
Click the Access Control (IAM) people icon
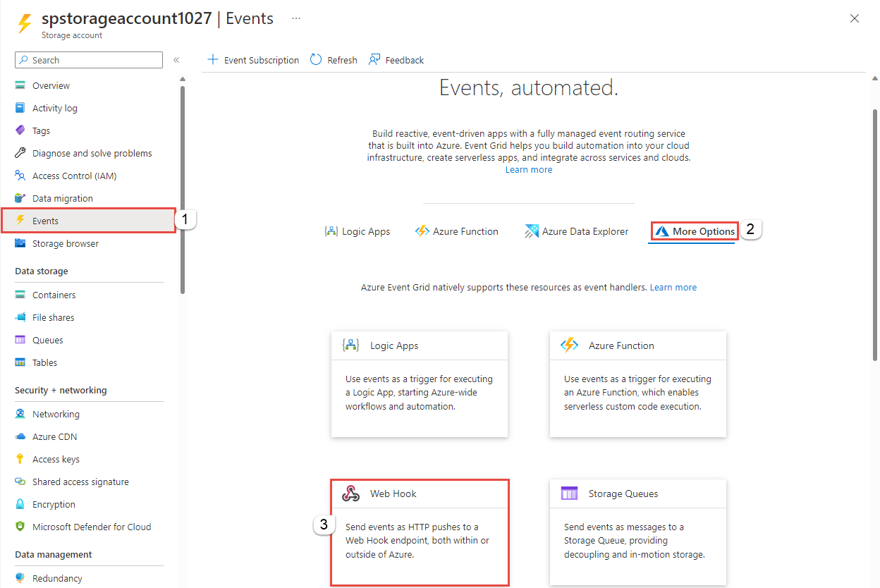click(20, 176)
